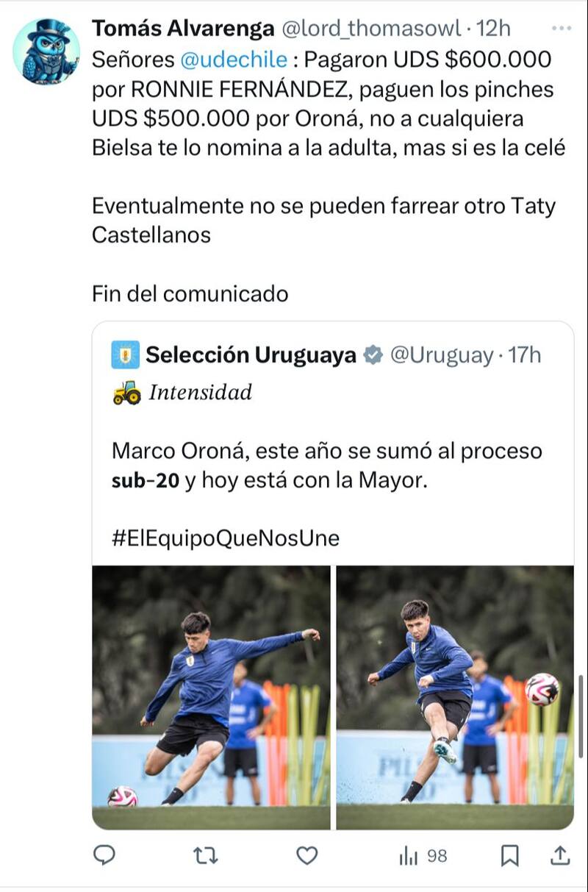Repost this tweet with the retweet icon
The width and height of the screenshot is (588, 892).
click(x=206, y=854)
